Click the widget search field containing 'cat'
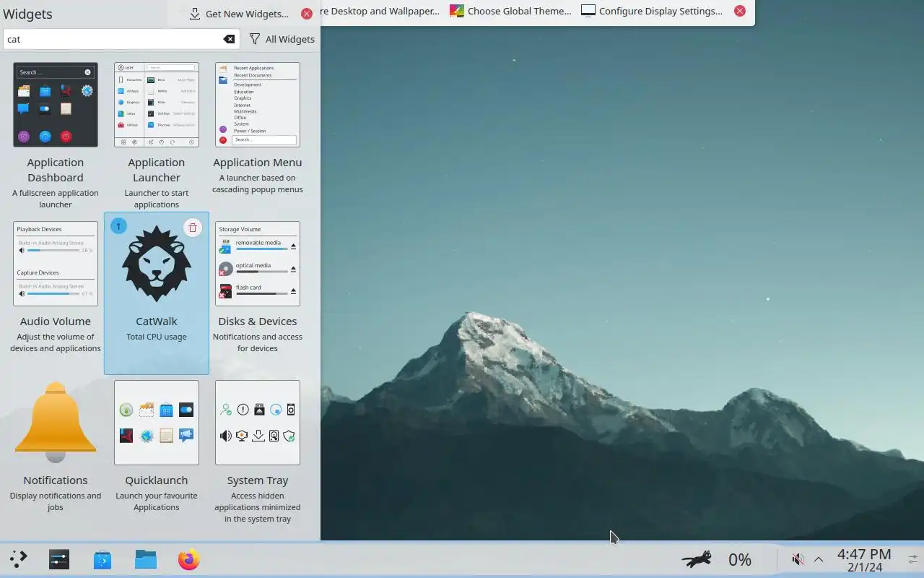Image resolution: width=924 pixels, height=578 pixels. (x=121, y=39)
